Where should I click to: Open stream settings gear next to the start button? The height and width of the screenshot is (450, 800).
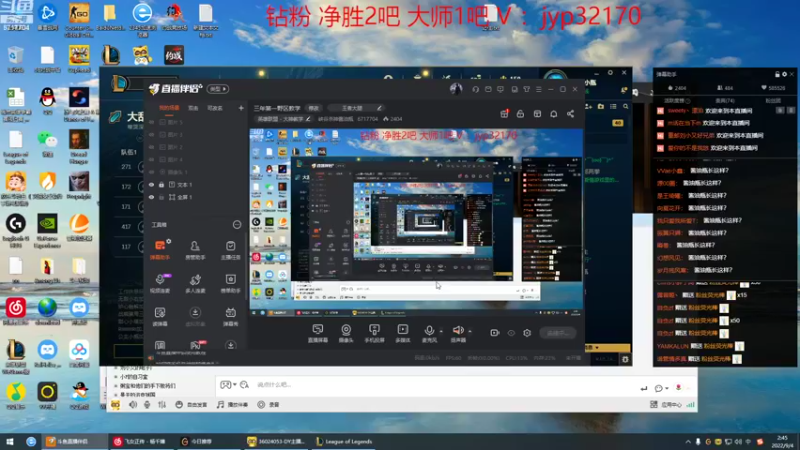(x=527, y=333)
